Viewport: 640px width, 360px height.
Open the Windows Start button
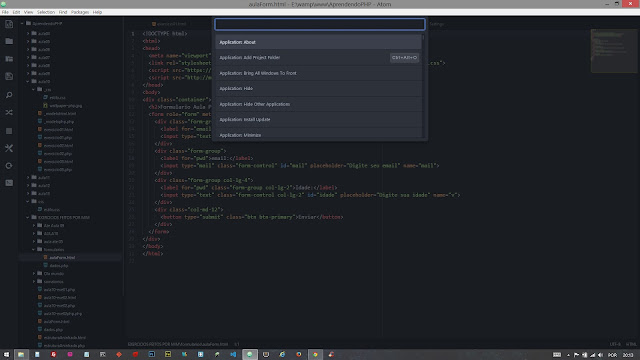[6, 355]
